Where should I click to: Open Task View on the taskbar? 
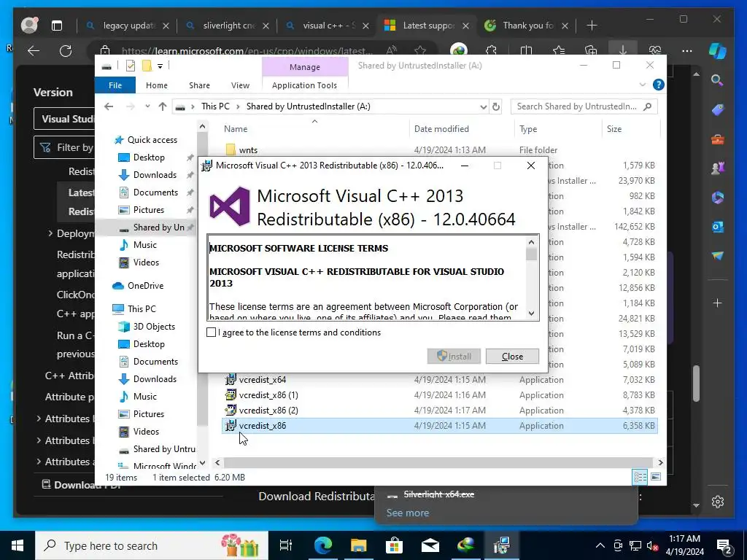[285, 545]
